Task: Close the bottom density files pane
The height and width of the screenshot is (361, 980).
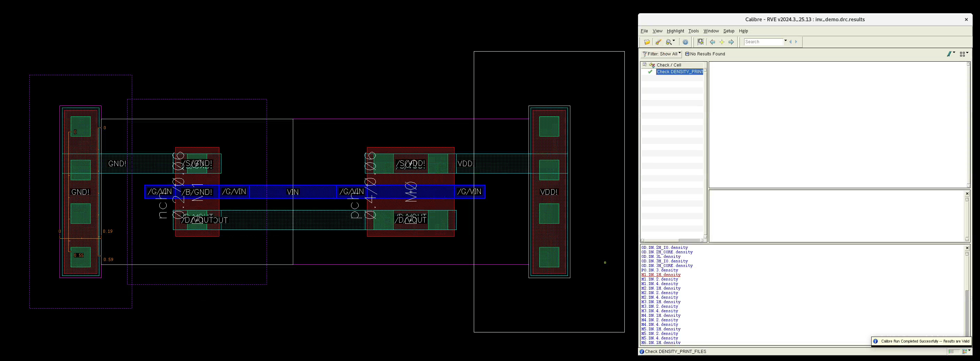Action: click(x=967, y=248)
